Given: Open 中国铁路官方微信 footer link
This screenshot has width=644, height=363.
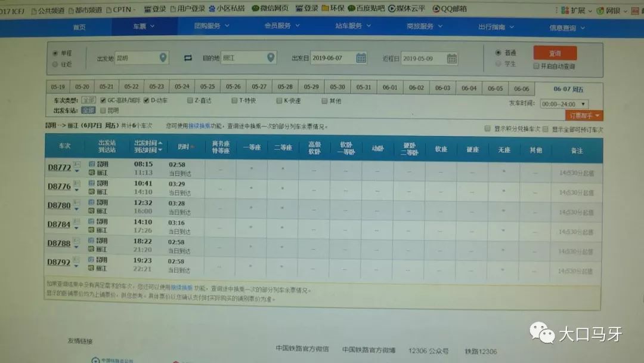Looking at the screenshot, I should (302, 349).
